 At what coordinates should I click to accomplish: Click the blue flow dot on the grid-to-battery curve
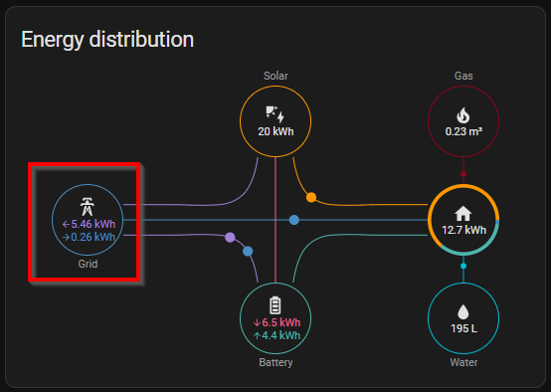pyautogui.click(x=248, y=251)
